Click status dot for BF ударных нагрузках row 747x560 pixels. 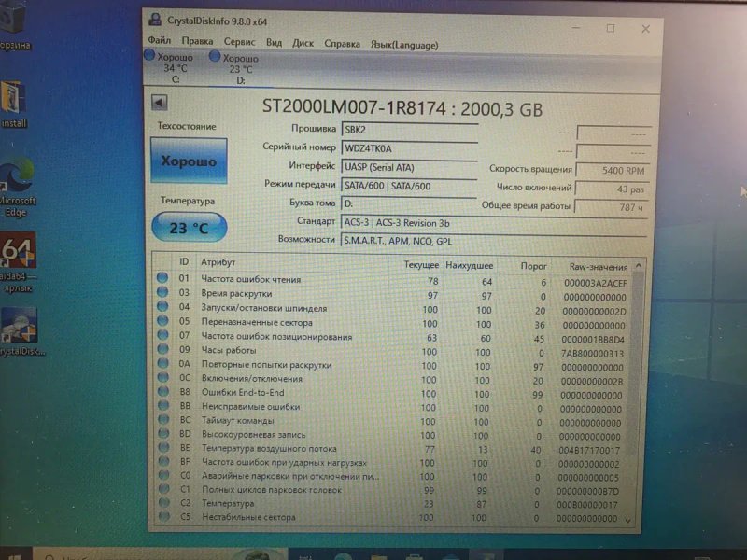point(164,460)
